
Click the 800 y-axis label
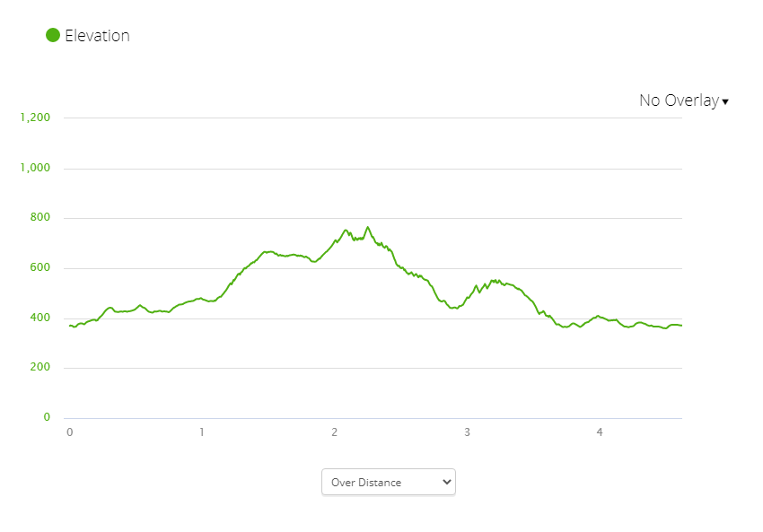39,218
